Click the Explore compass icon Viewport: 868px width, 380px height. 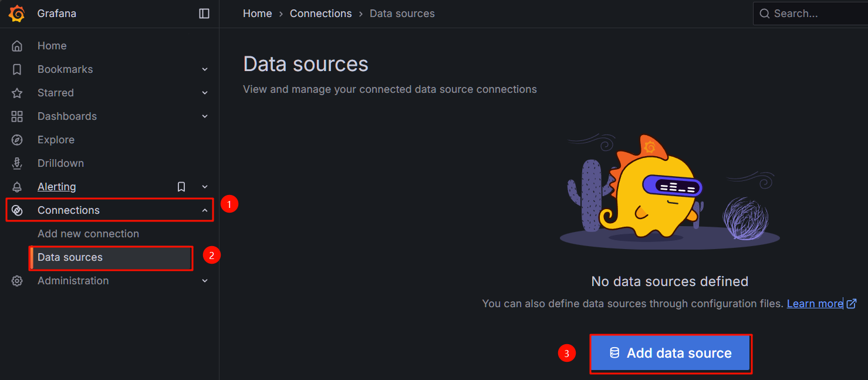(17, 140)
